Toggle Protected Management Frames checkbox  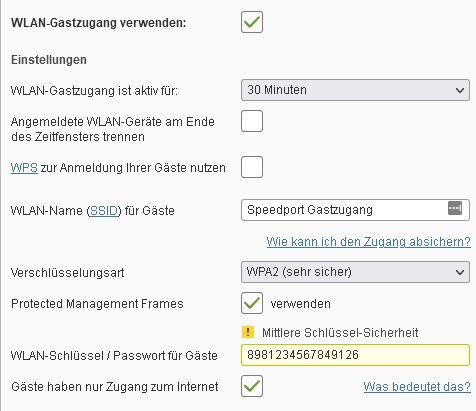click(252, 303)
